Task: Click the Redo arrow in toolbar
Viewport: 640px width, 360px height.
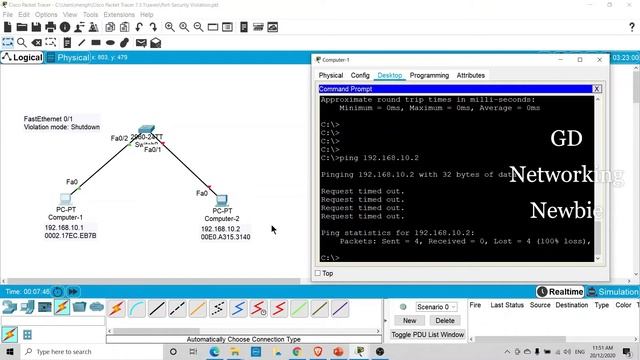Action: pyautogui.click(x=153, y=27)
